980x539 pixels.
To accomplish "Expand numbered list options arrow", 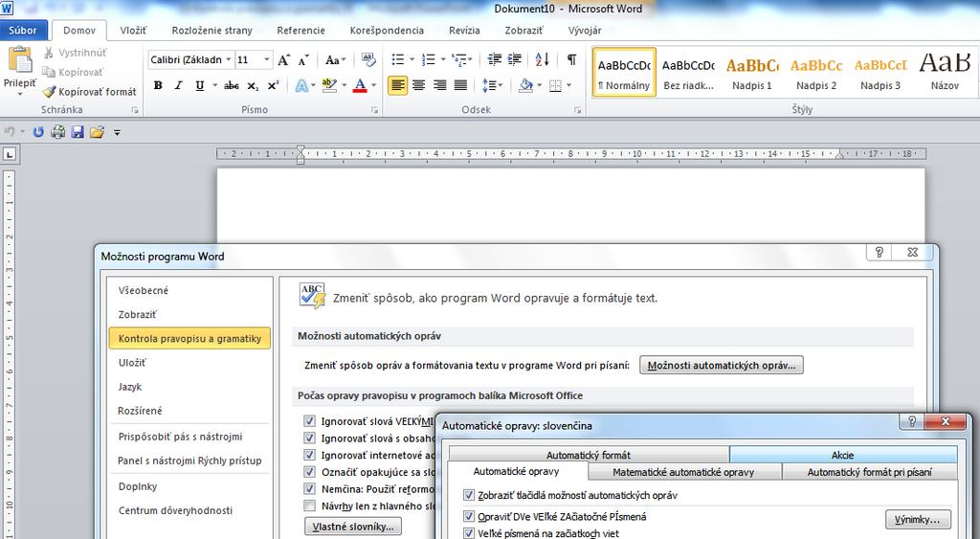I will tap(443, 59).
